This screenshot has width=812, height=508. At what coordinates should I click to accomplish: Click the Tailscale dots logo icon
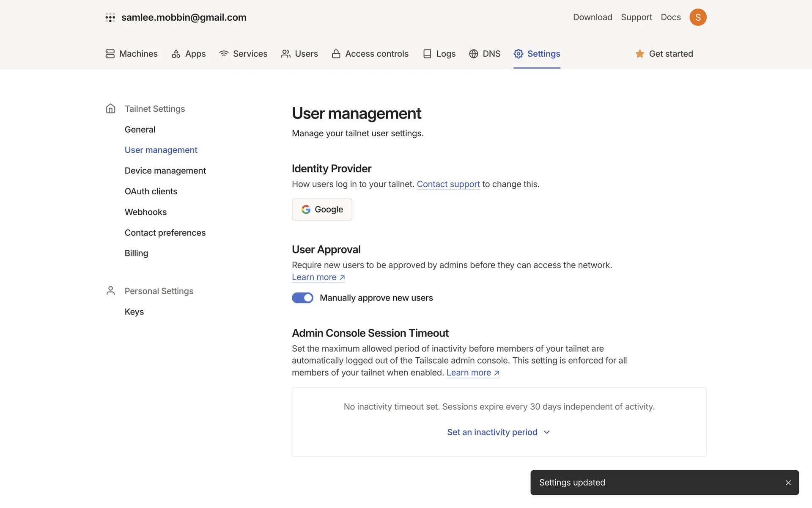pos(110,17)
